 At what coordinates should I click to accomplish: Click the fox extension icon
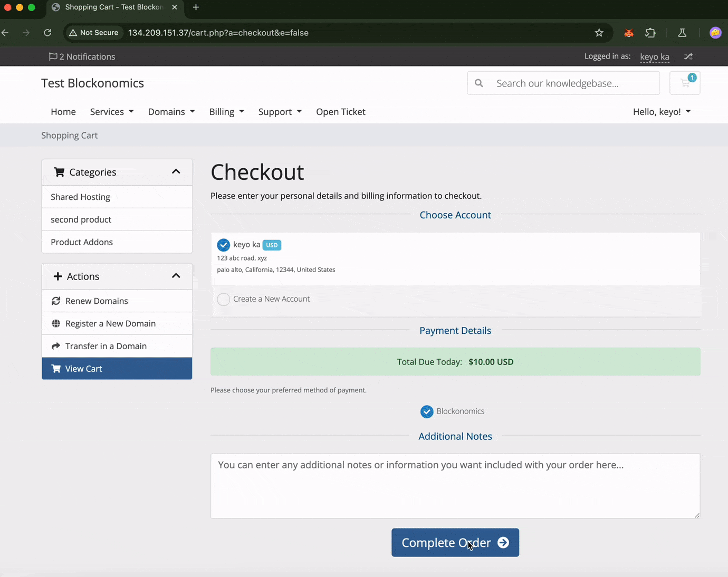tap(629, 33)
